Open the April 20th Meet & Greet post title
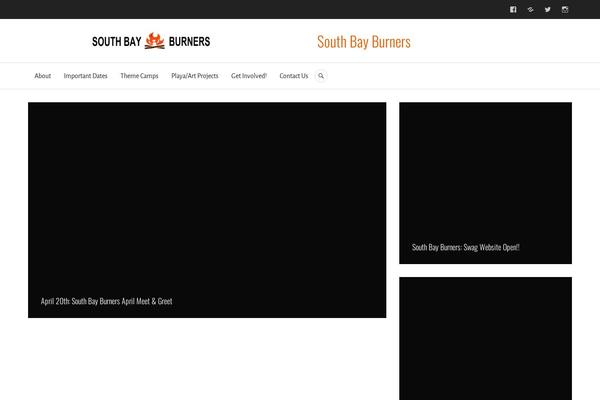This screenshot has height=400, width=600. click(x=106, y=301)
